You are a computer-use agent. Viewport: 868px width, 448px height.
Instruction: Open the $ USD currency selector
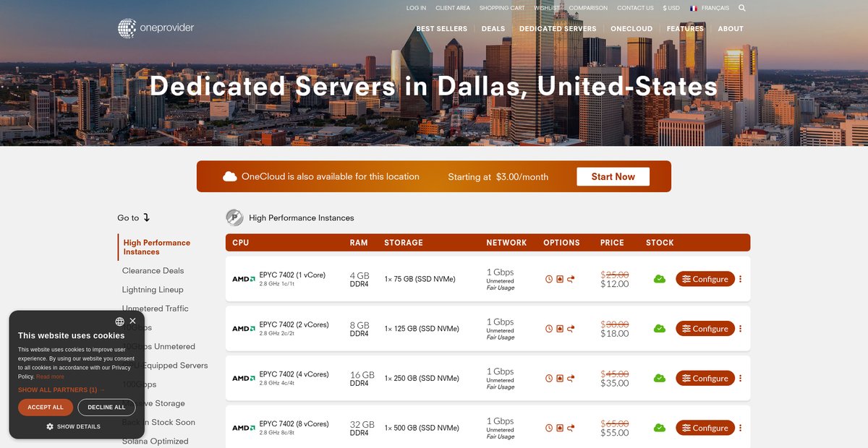click(x=671, y=8)
